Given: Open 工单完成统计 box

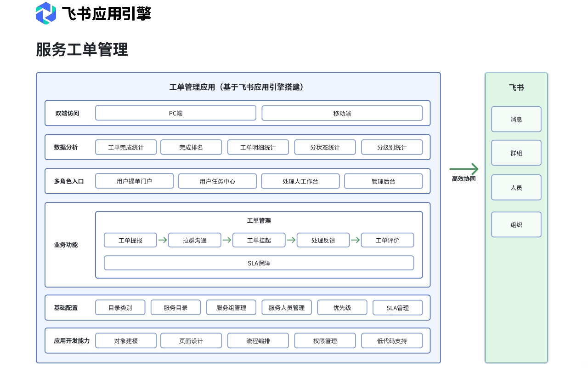Looking at the screenshot, I should pos(126,147).
